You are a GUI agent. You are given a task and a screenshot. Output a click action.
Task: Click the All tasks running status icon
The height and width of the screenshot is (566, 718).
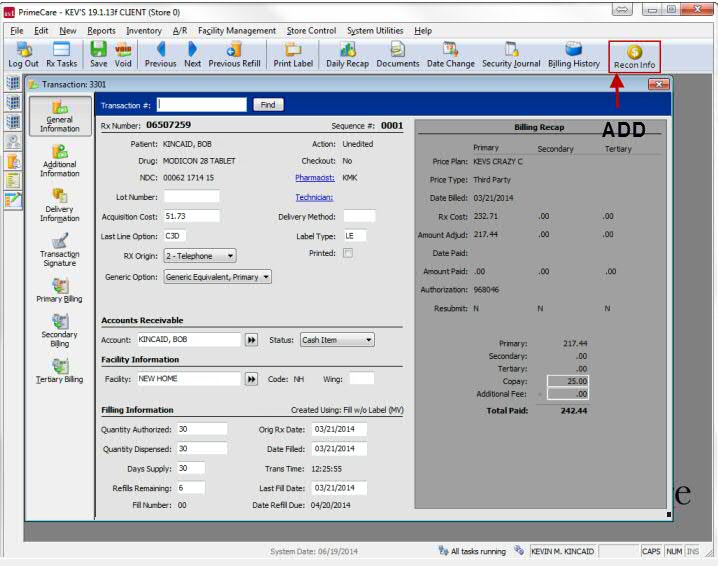pos(443,550)
